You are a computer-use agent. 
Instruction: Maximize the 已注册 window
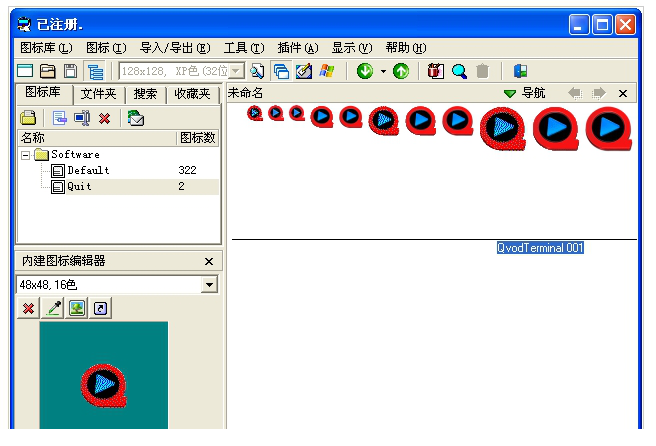click(x=602, y=25)
